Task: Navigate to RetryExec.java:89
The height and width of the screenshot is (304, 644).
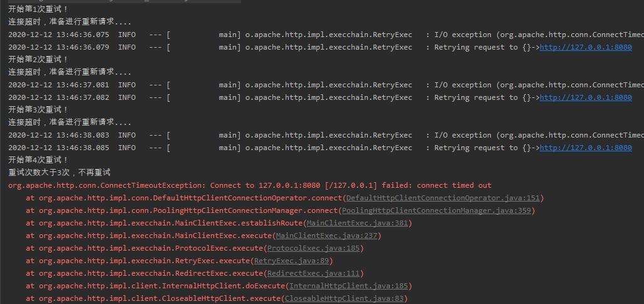Action: tap(292, 261)
